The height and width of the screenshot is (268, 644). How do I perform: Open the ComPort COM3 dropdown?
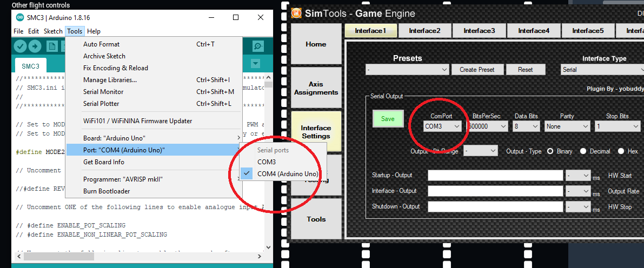(442, 126)
